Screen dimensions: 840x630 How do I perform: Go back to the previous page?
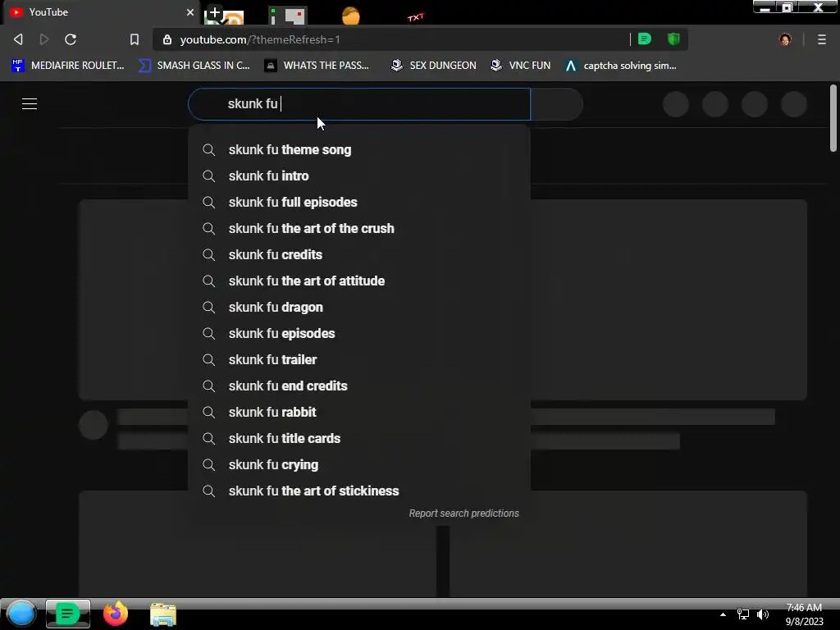18,39
